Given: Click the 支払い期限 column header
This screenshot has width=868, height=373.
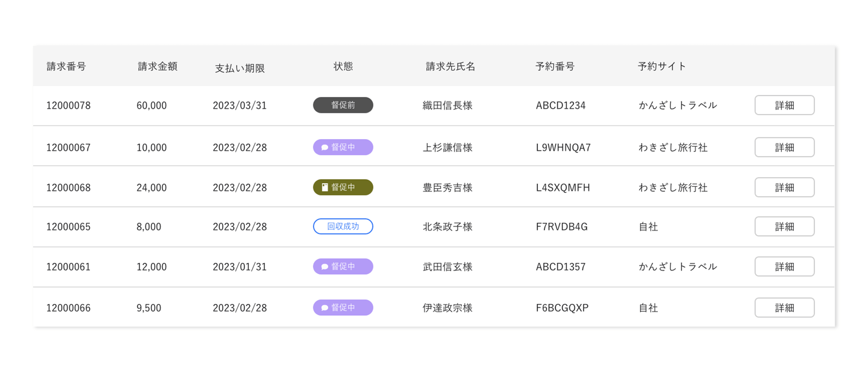Looking at the screenshot, I should point(240,68).
